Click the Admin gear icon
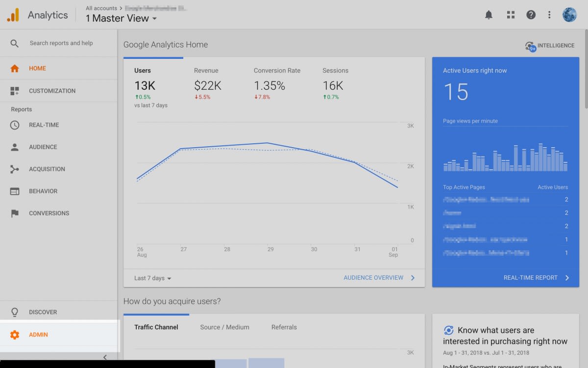588x368 pixels. (15, 335)
